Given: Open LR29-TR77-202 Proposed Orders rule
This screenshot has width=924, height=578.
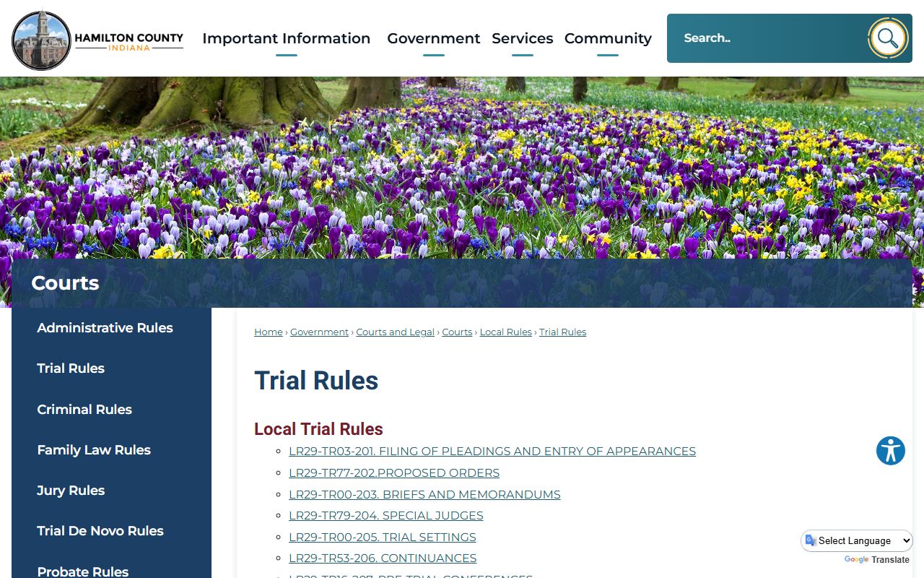Looking at the screenshot, I should point(394,473).
